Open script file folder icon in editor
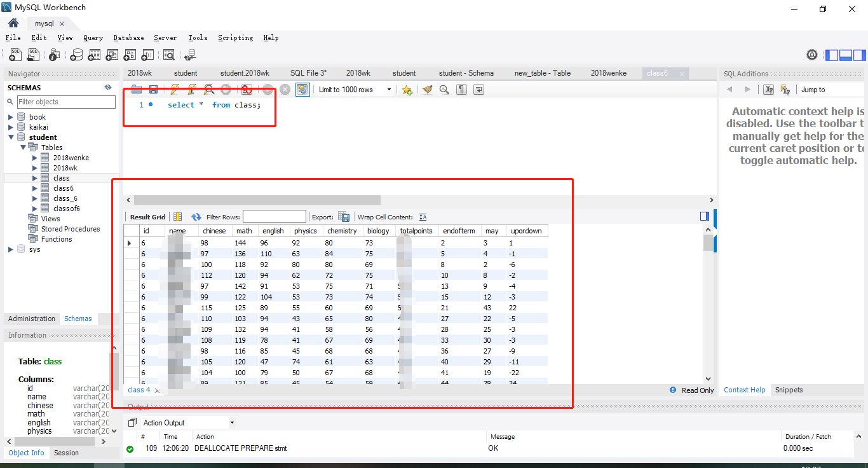The width and height of the screenshot is (868, 468). click(x=137, y=90)
